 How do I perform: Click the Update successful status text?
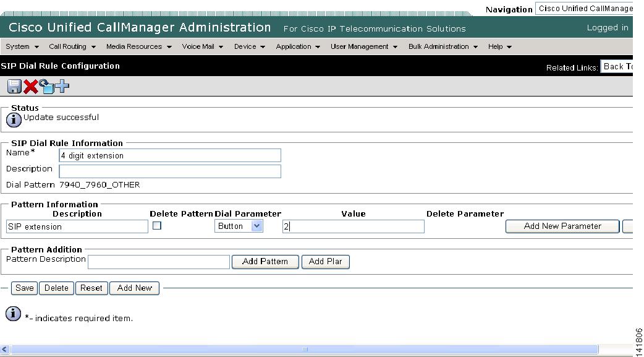[61, 117]
